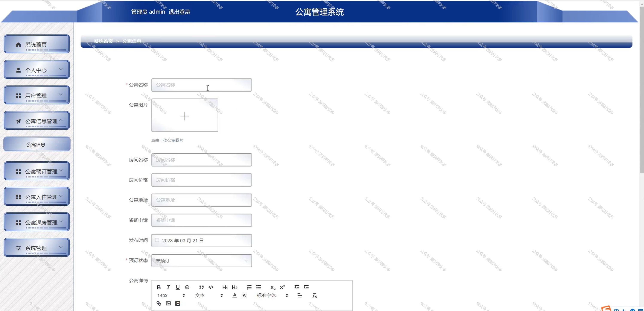Open the 标准字体 font dropdown

coord(272,296)
